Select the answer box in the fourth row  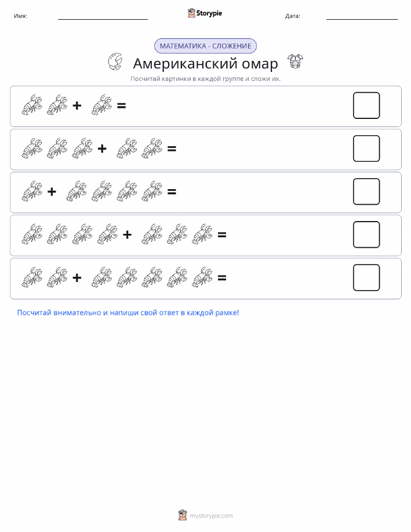click(366, 234)
